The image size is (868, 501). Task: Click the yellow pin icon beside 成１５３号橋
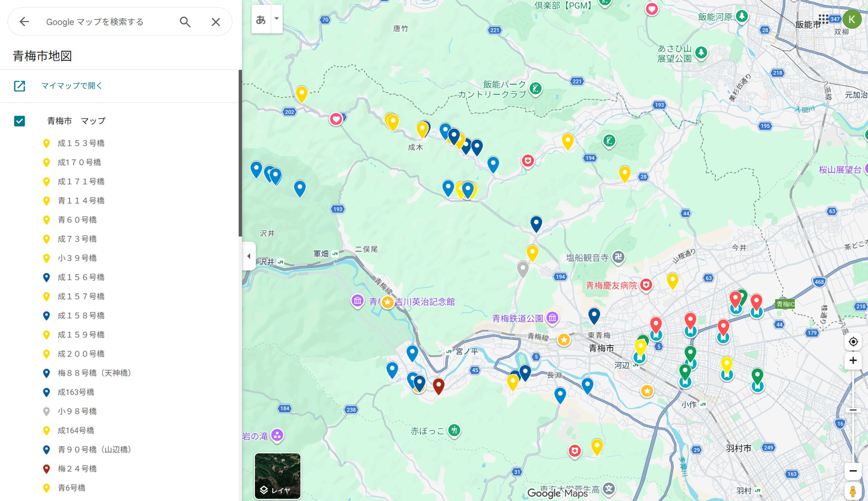pos(46,143)
